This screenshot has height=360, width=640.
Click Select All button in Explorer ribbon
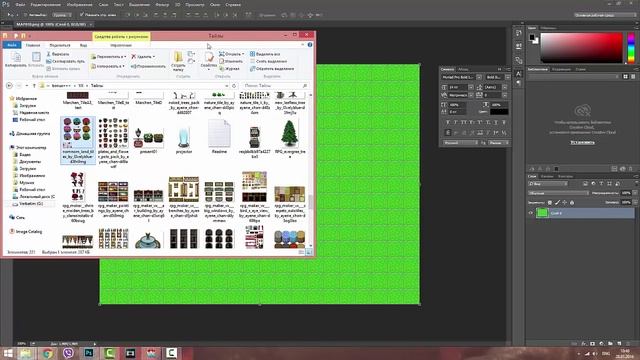[x=265, y=54]
